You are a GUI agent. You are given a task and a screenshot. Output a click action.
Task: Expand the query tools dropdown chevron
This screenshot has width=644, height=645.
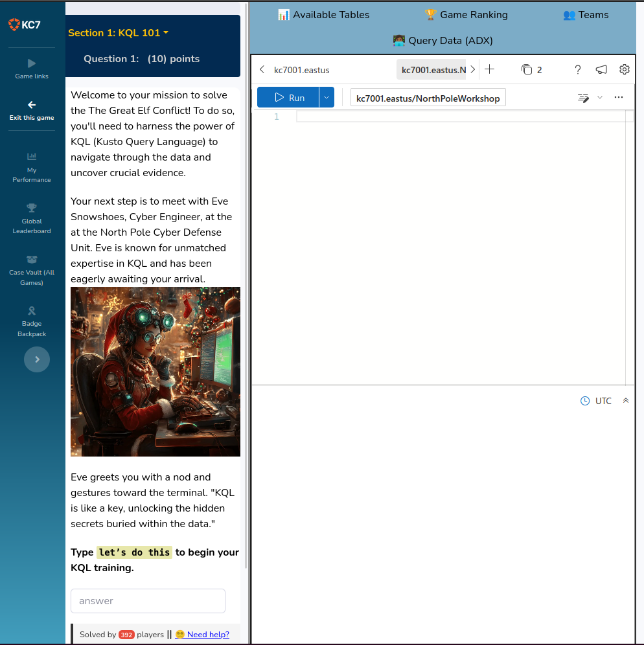pos(599,98)
